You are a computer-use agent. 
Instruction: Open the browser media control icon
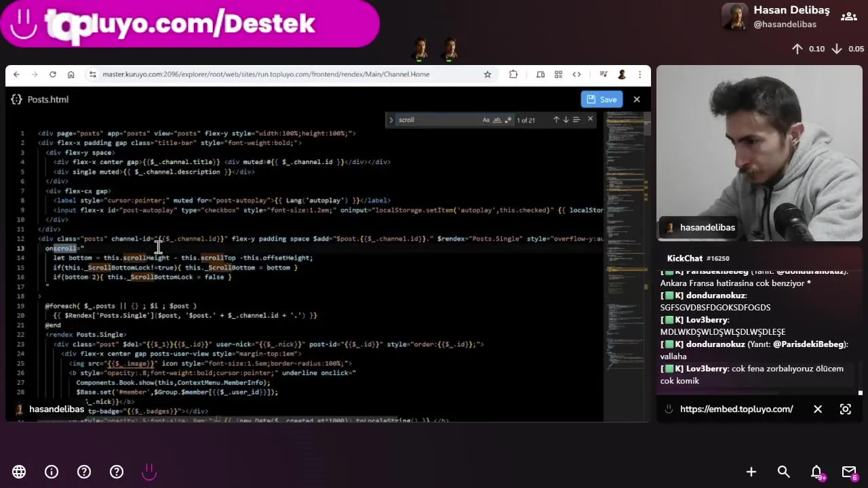coord(604,75)
